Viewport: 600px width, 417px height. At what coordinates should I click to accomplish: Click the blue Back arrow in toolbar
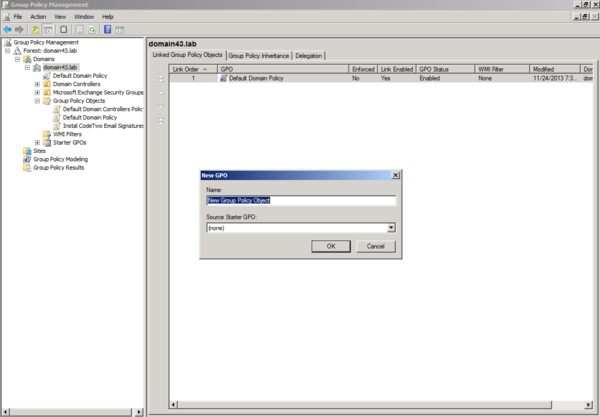[7, 29]
